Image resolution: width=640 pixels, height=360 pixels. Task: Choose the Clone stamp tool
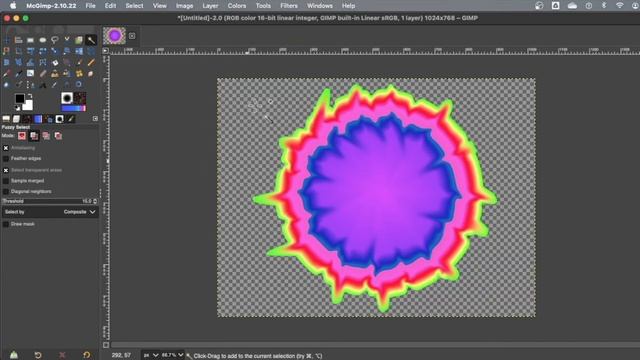[x=55, y=74]
